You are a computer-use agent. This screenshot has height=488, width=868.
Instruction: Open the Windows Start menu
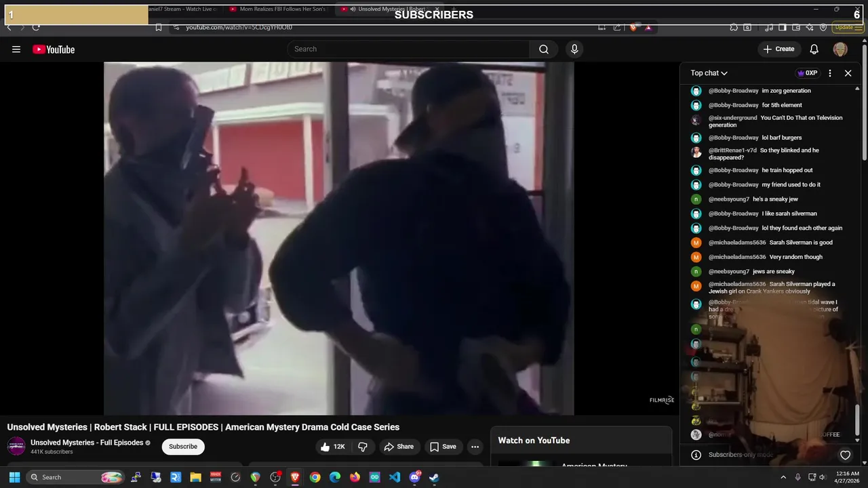coord(15,477)
